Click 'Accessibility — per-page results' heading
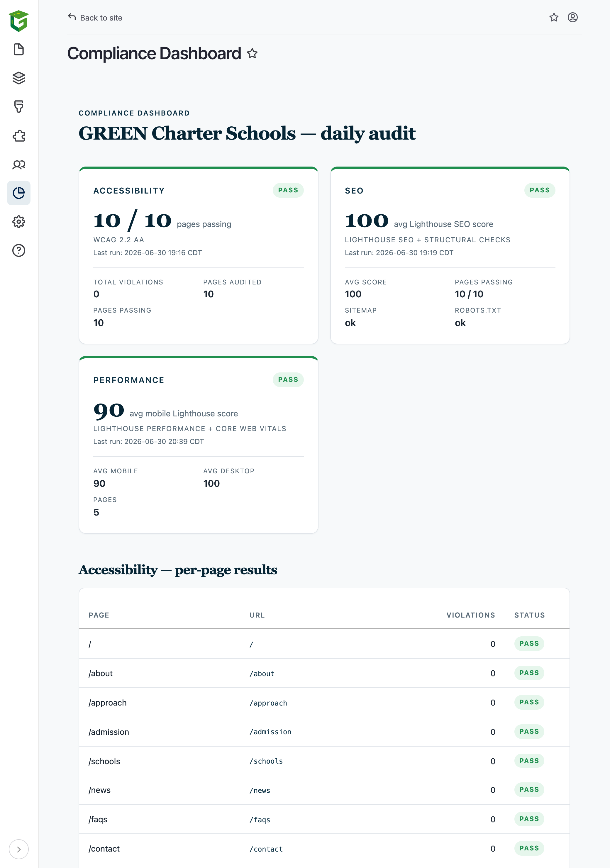Image resolution: width=610 pixels, height=868 pixels. click(178, 570)
